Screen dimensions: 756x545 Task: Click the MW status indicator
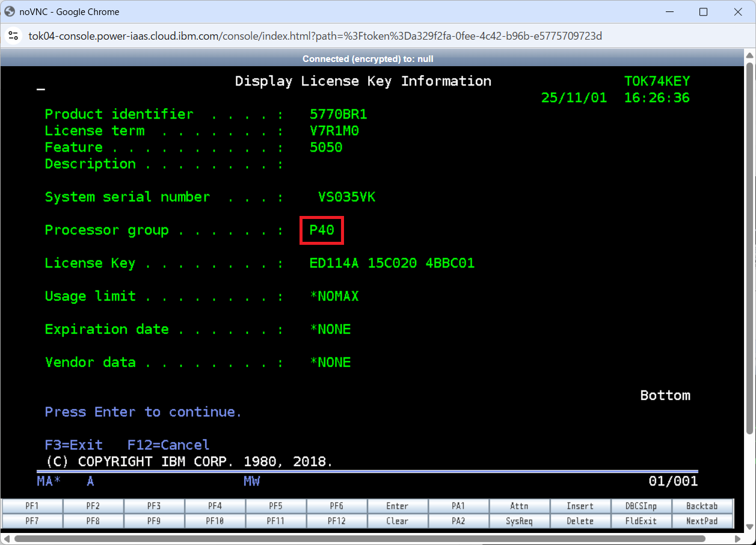click(x=251, y=481)
